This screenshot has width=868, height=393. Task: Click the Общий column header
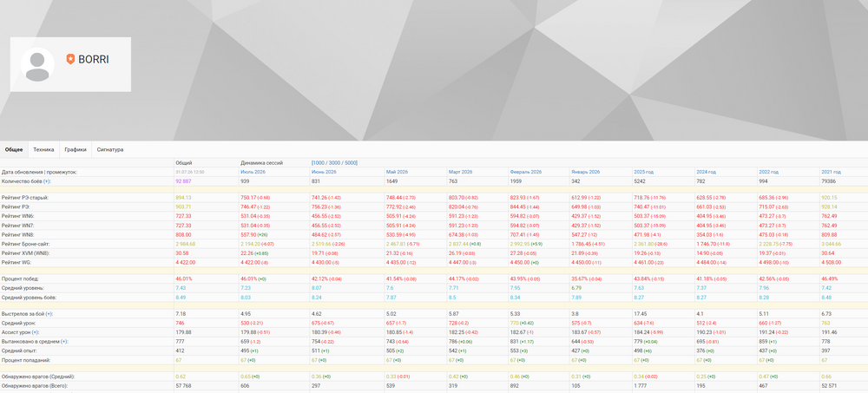point(184,163)
